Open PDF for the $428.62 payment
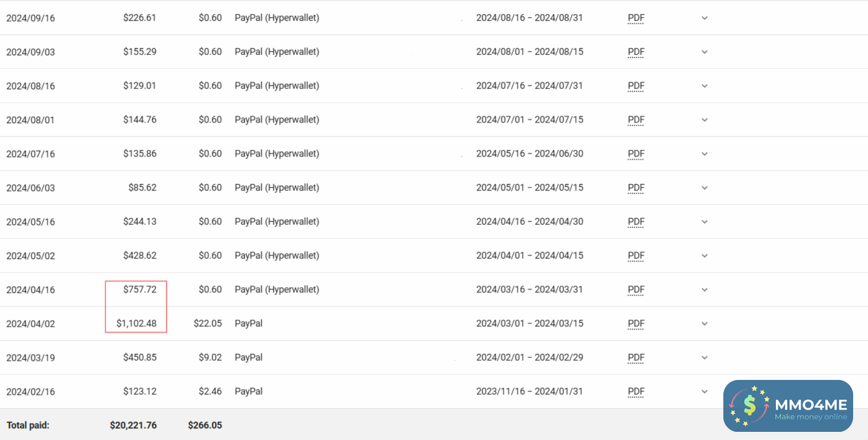Screen dimensions: 868x440 pyautogui.click(x=636, y=256)
